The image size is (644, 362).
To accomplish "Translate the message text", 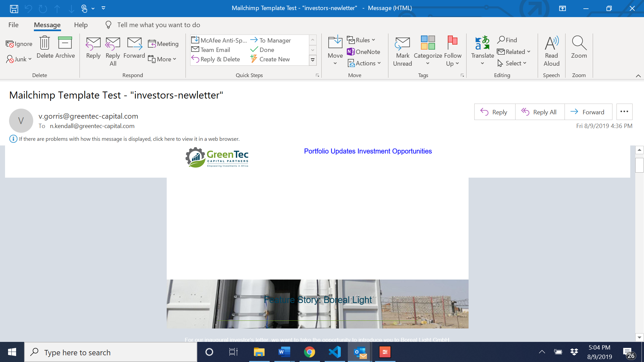I will click(x=482, y=50).
